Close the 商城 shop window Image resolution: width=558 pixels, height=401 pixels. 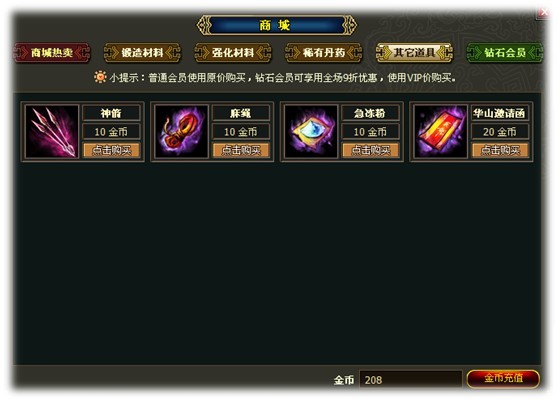(x=543, y=13)
